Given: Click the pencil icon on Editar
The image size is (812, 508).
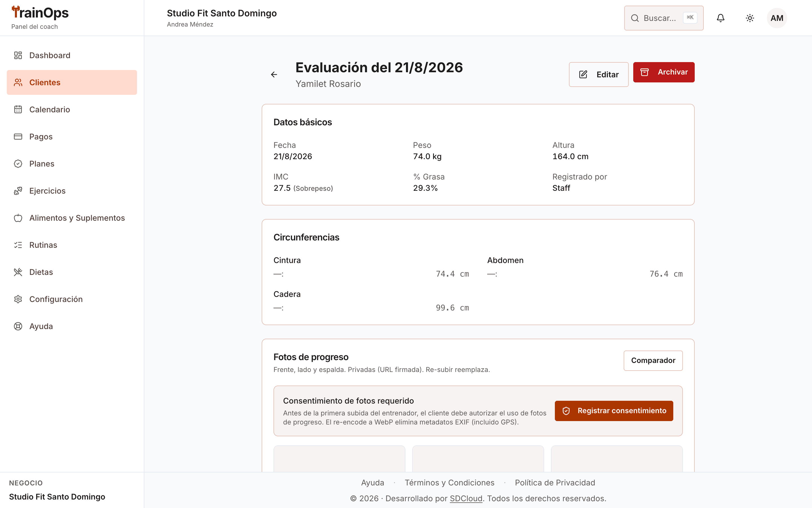Looking at the screenshot, I should (583, 75).
